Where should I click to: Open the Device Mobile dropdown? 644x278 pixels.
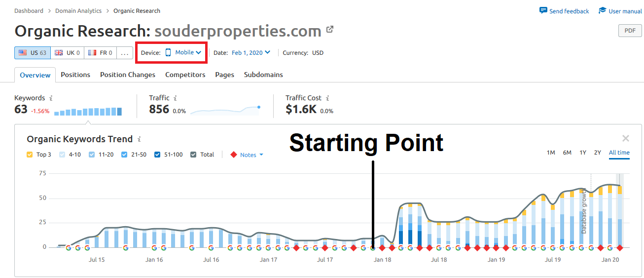183,52
